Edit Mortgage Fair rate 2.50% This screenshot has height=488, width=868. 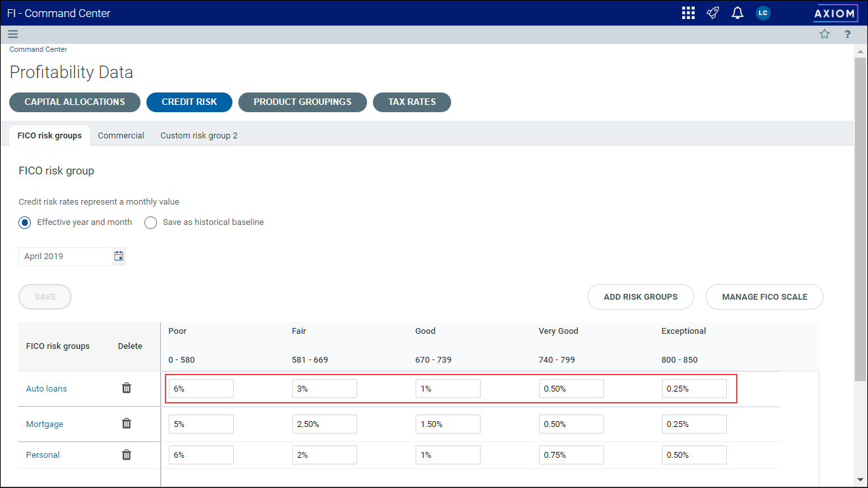pyautogui.click(x=324, y=424)
